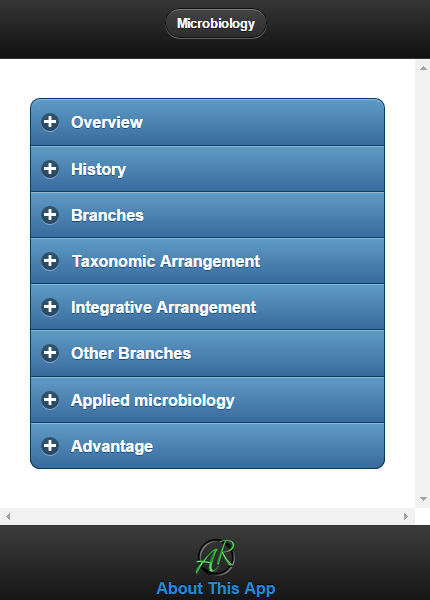The image size is (430, 600).
Task: Click the plus icon next to Integrative Arrangement
Action: pyautogui.click(x=50, y=307)
